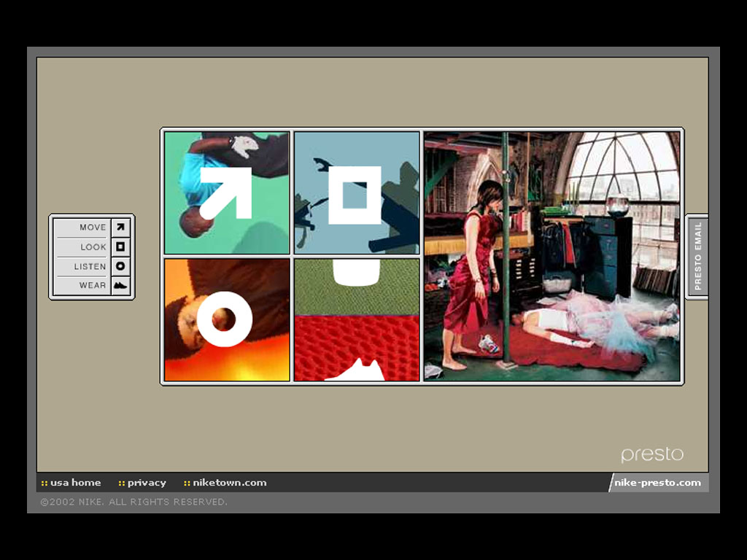Click the large photo of the woman in the red dress
Viewport: 747px width, 560px height.
[x=552, y=257]
